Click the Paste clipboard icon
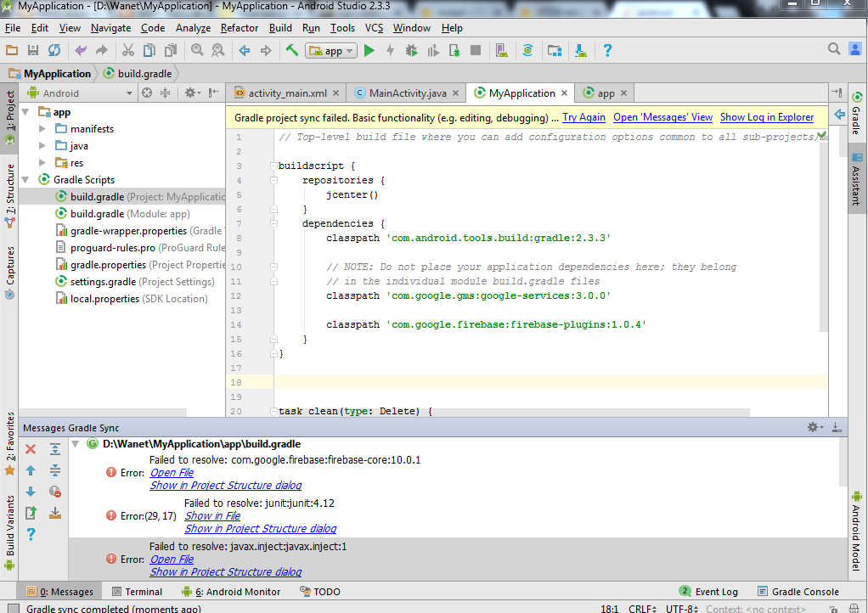The height and width of the screenshot is (613, 868). point(171,50)
